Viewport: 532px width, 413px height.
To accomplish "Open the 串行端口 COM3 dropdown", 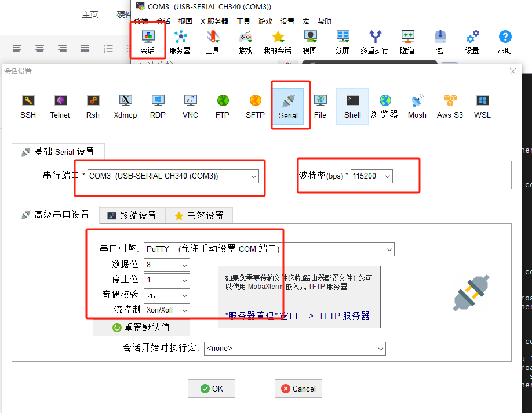I will click(173, 176).
